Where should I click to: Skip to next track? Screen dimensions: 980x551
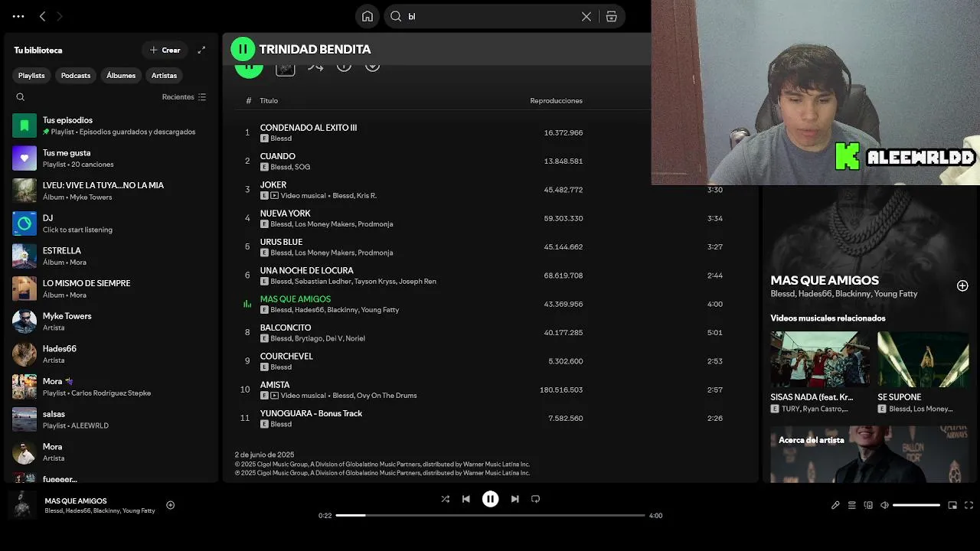point(514,499)
